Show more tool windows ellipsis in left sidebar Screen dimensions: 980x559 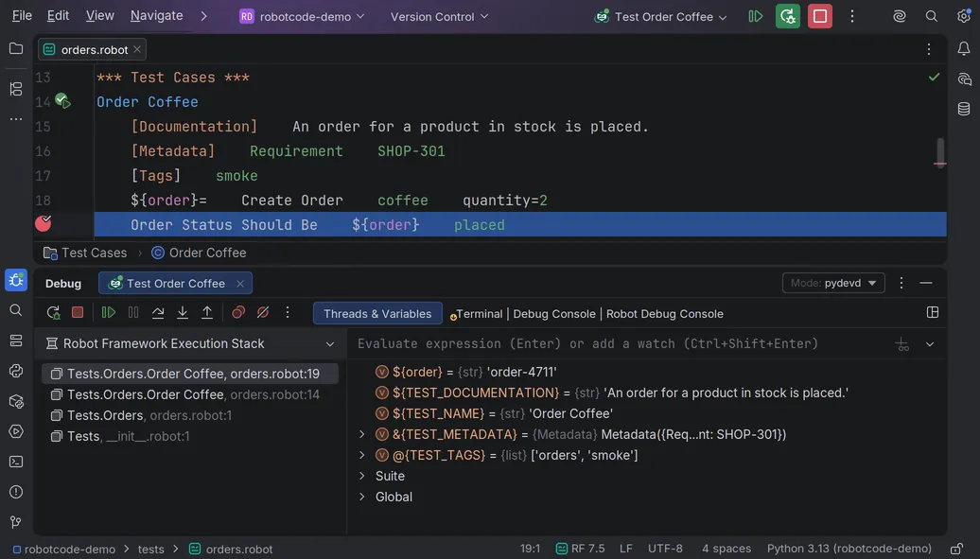point(16,119)
